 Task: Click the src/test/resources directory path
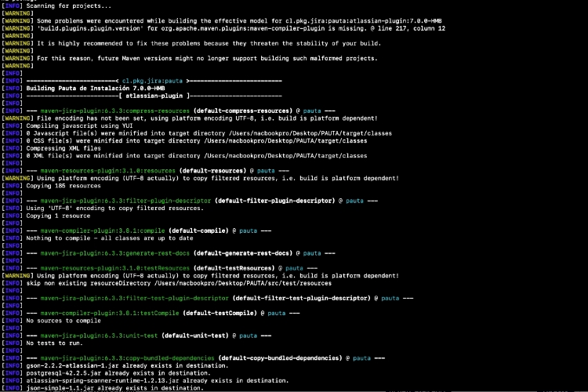(x=243, y=284)
